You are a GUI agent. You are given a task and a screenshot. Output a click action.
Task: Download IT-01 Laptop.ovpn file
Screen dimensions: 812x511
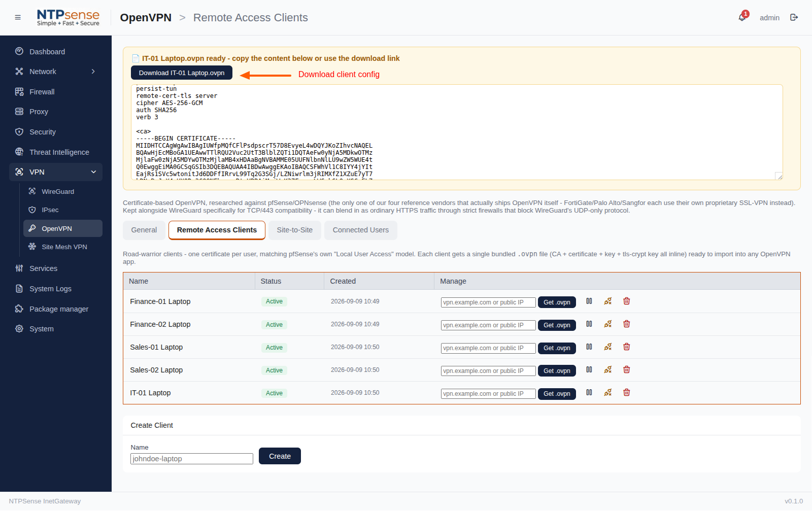(x=182, y=73)
